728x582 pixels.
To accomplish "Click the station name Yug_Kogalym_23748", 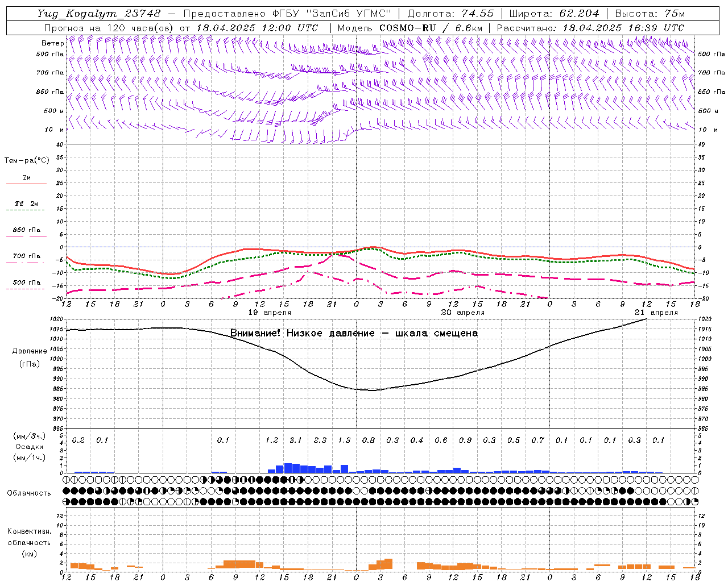I will (99, 14).
